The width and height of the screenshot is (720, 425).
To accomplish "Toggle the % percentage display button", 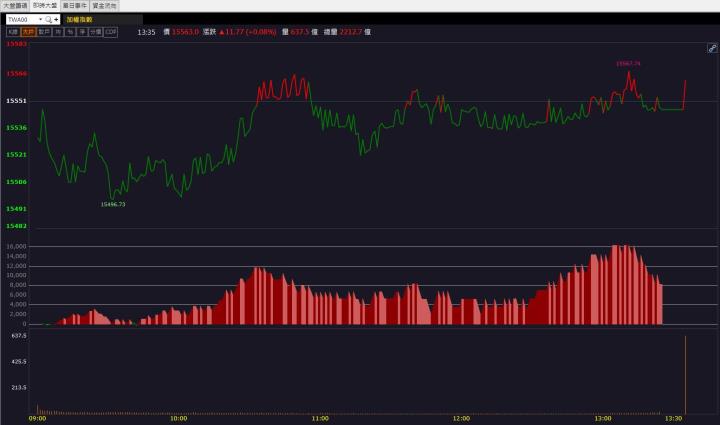I will point(71,32).
